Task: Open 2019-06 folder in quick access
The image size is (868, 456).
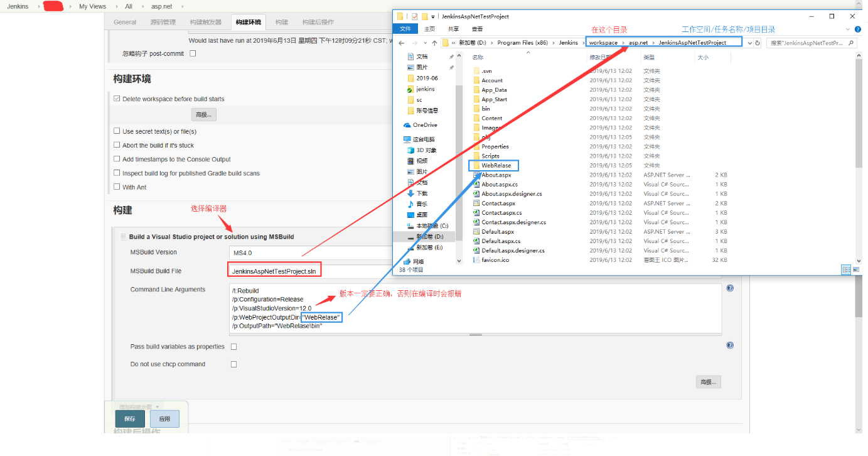Action: (422, 79)
